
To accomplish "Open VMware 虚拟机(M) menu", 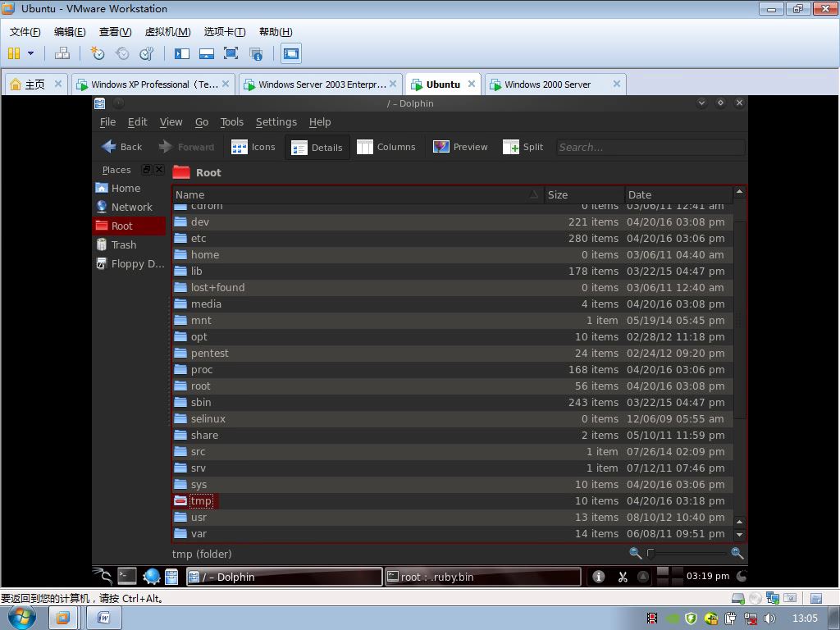I will point(167,32).
